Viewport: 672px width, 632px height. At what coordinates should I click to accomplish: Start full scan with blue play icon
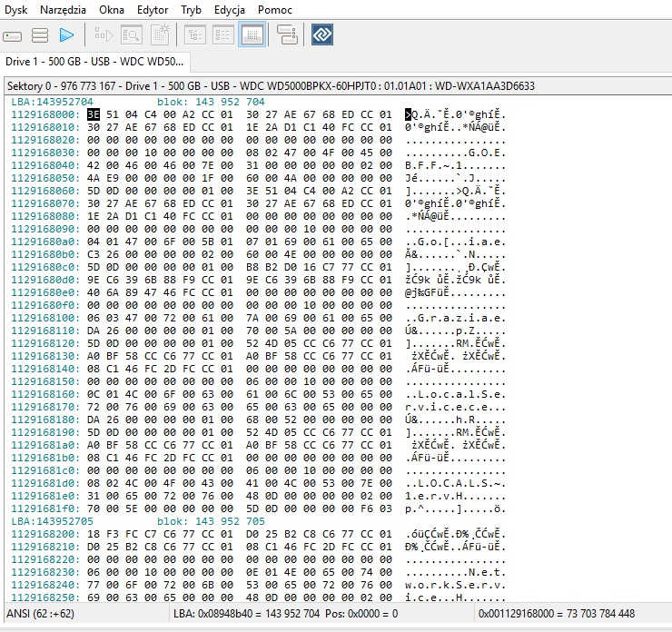coord(66,35)
